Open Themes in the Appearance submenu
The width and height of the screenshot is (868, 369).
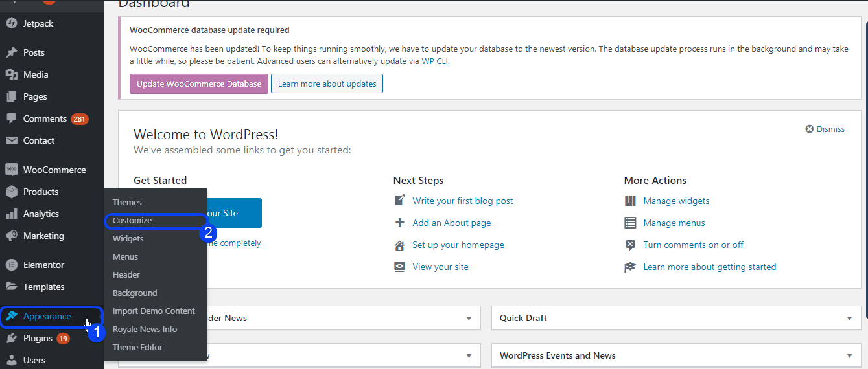127,202
